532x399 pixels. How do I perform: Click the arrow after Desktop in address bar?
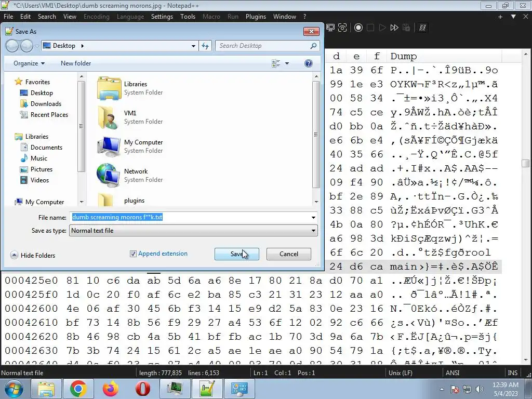82,46
